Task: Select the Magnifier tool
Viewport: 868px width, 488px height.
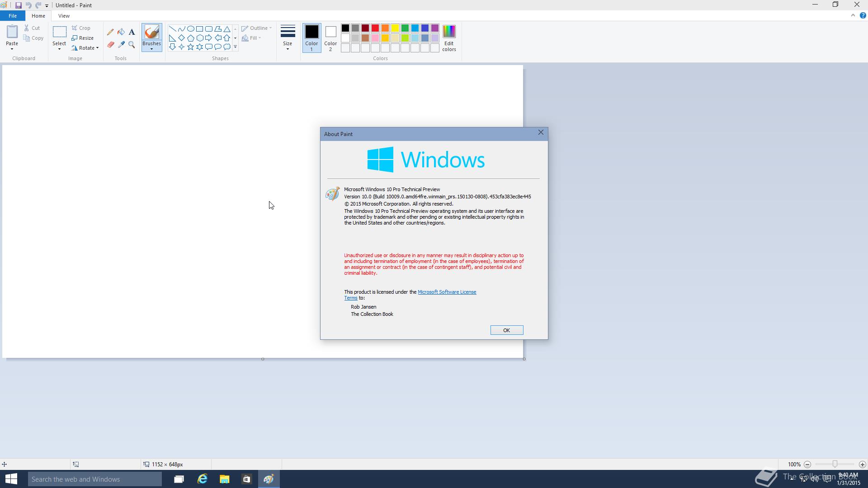Action: [x=132, y=45]
